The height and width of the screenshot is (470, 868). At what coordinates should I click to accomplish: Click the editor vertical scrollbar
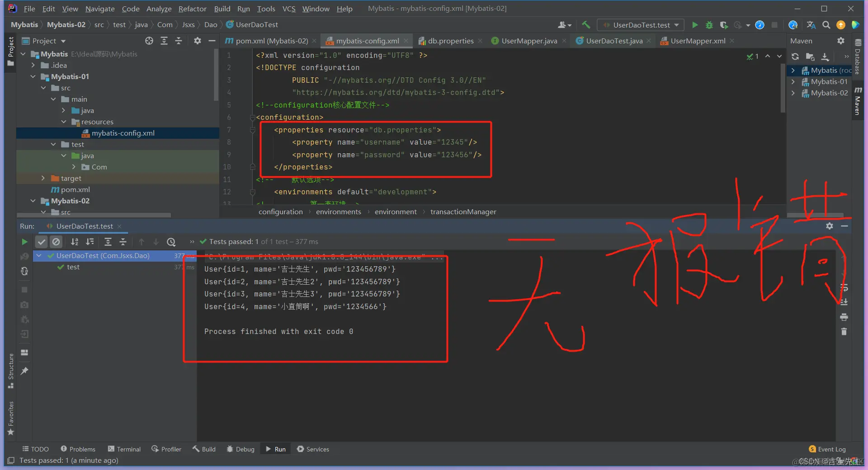coord(783,88)
